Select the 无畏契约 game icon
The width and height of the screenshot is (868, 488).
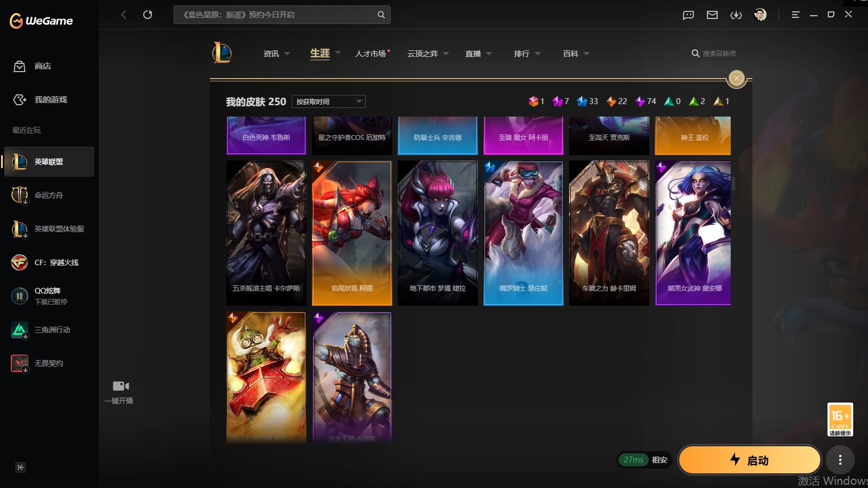20,363
